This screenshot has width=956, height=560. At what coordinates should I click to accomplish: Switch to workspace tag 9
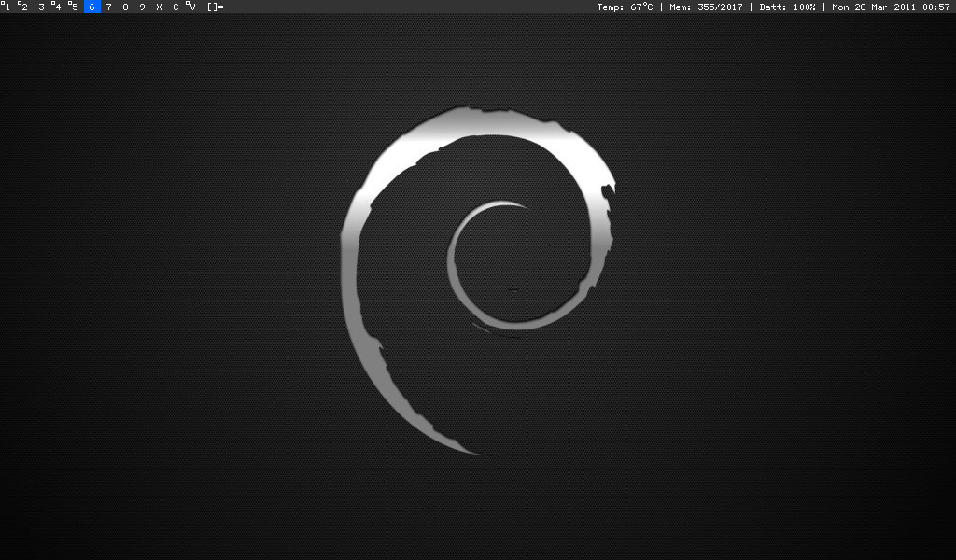click(x=142, y=7)
